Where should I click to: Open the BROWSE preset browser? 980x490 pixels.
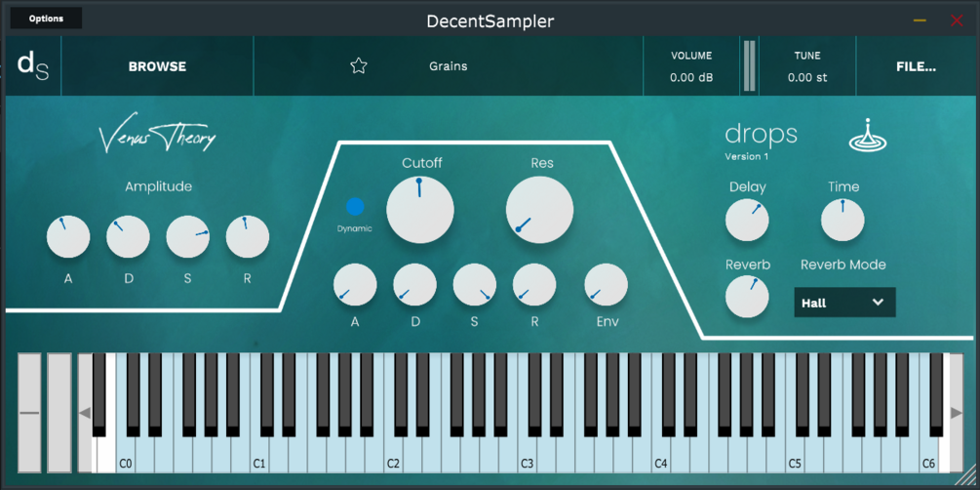click(x=158, y=66)
